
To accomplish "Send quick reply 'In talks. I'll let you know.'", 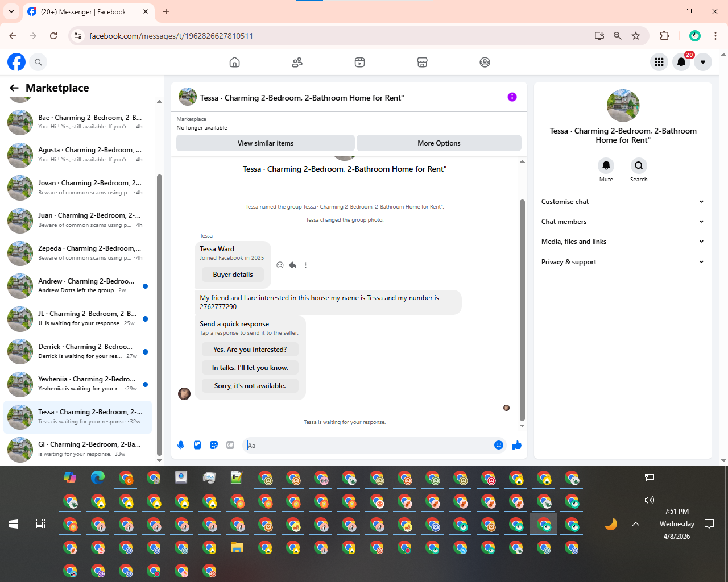I will click(x=250, y=368).
